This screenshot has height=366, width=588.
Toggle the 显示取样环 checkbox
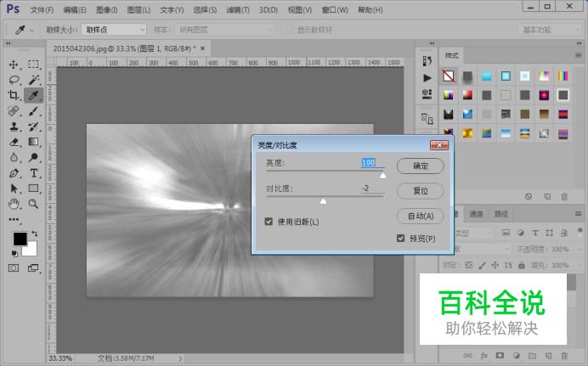pyautogui.click(x=288, y=30)
